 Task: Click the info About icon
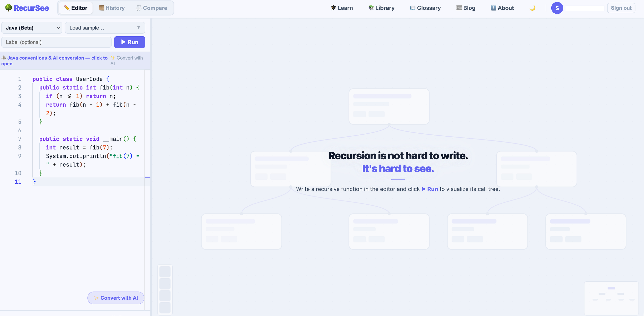[493, 8]
